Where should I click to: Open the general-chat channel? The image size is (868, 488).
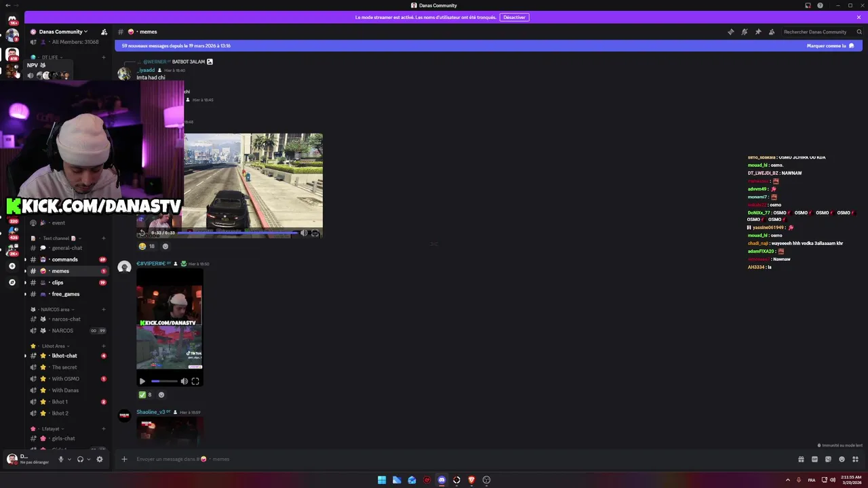point(66,248)
